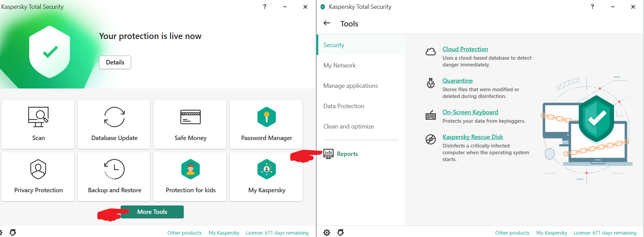Open My Kaspersky hexagon tile icon
The width and height of the screenshot is (644, 237).
click(267, 169)
